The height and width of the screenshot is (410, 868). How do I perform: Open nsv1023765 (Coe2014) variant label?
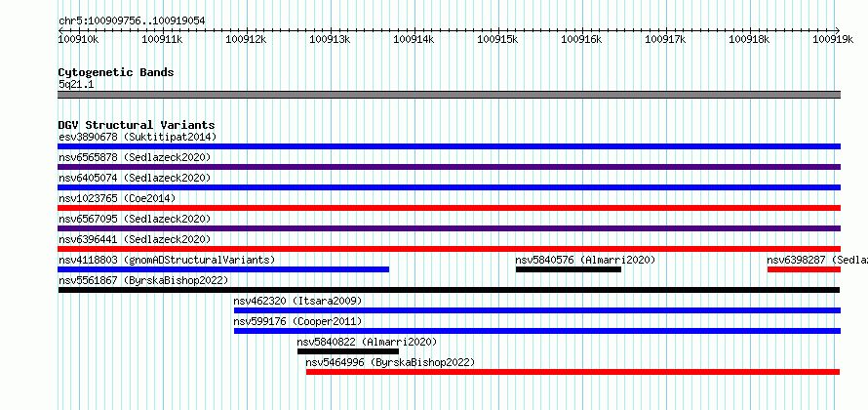(x=117, y=198)
